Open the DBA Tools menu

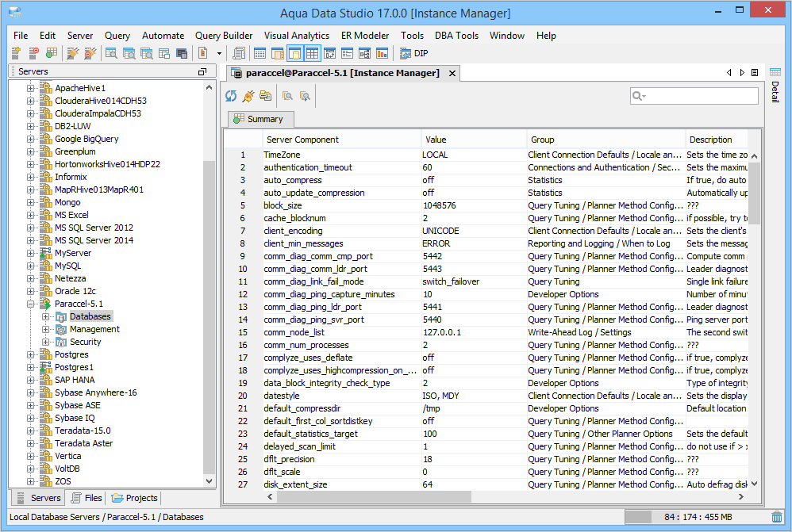coord(456,36)
